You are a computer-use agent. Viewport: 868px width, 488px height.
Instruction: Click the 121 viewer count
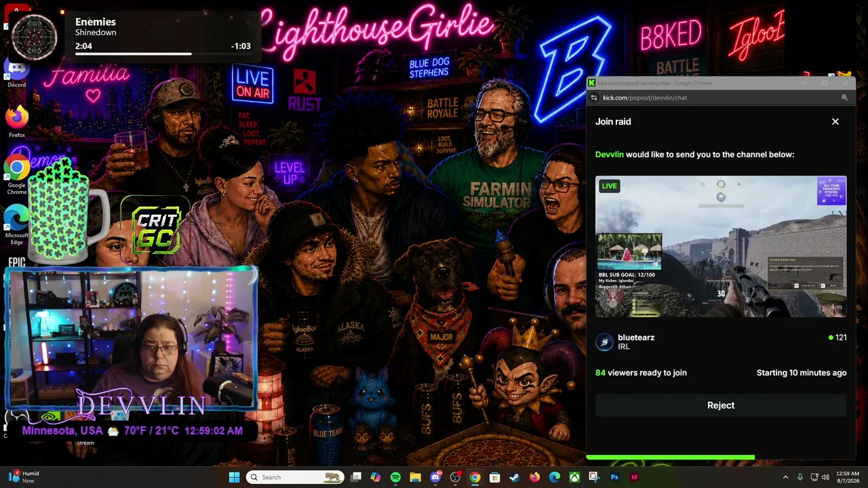[x=837, y=338]
